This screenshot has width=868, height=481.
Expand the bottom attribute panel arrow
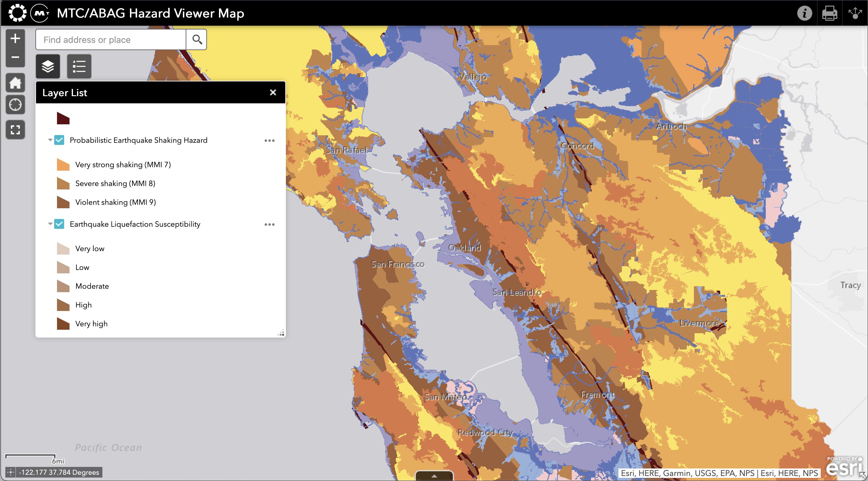pyautogui.click(x=434, y=476)
